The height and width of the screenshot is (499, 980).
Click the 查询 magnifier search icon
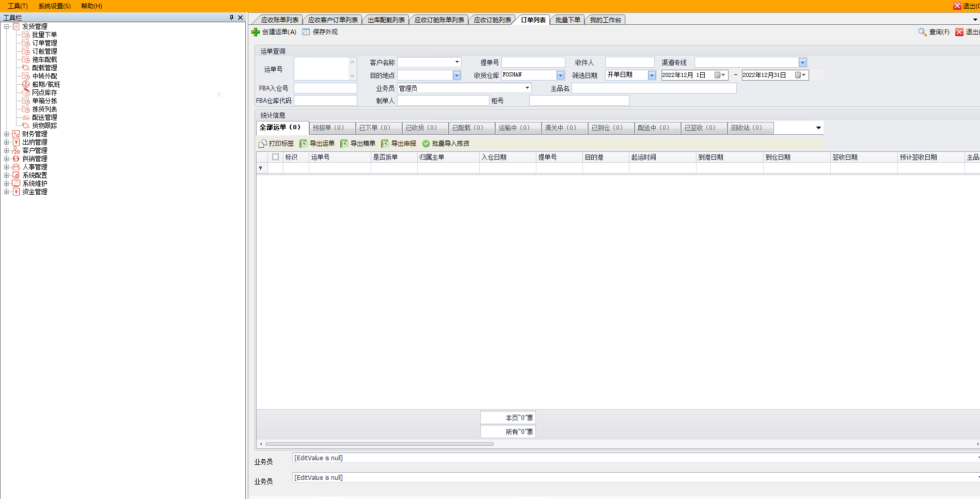click(922, 32)
